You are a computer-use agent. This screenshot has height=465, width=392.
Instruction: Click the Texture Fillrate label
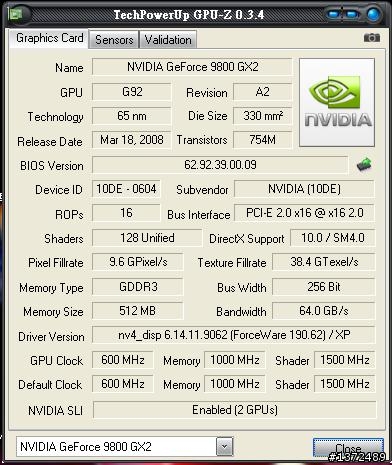click(x=232, y=263)
